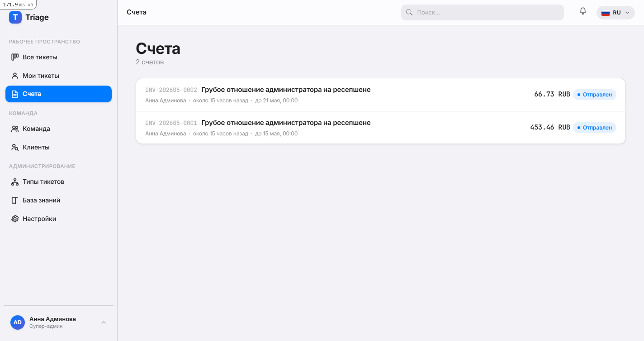This screenshot has width=644, height=341.
Task: Open invoice INV-202605-0001 title
Action: click(x=286, y=123)
